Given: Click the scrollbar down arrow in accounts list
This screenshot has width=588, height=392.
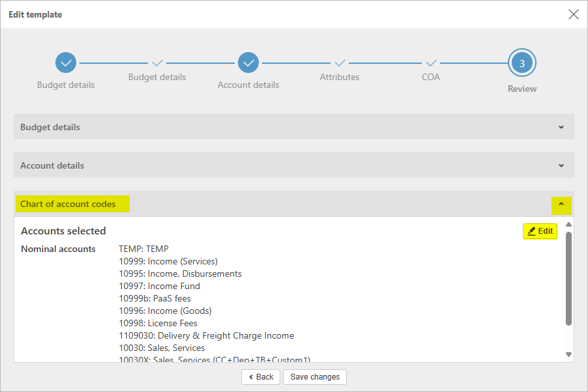Looking at the screenshot, I should coord(568,355).
